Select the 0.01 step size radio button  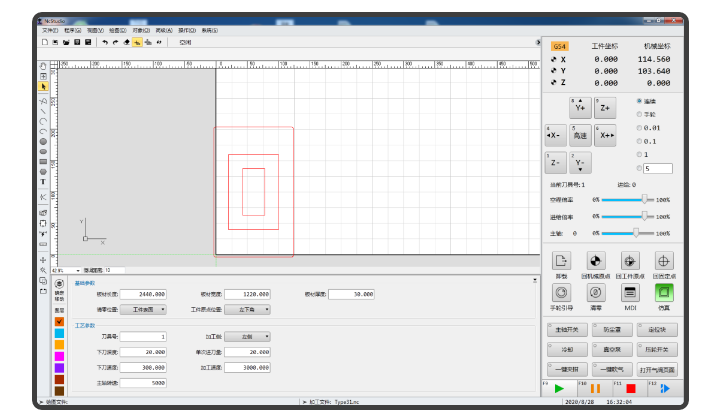(640, 128)
